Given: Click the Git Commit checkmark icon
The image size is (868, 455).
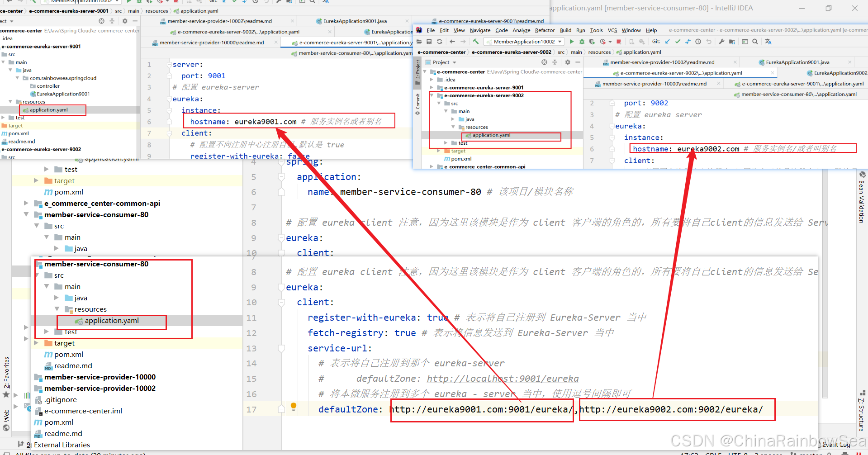Looking at the screenshot, I should [x=678, y=42].
